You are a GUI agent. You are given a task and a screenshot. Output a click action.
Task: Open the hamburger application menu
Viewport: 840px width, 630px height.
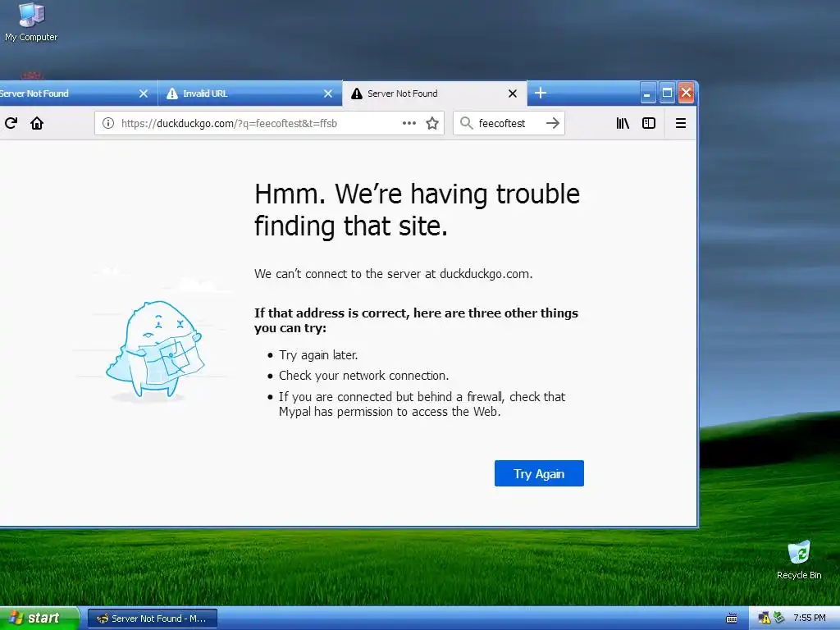tap(681, 123)
